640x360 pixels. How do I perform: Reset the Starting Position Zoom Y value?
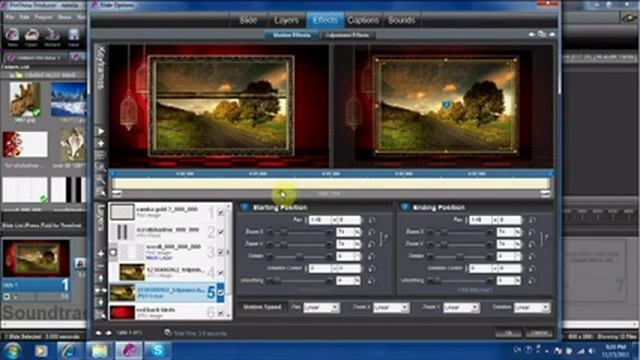click(371, 244)
